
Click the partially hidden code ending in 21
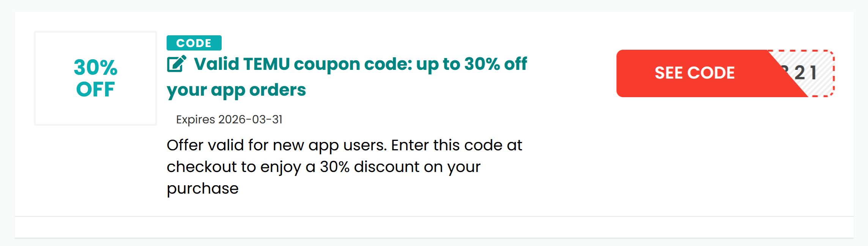tap(805, 73)
